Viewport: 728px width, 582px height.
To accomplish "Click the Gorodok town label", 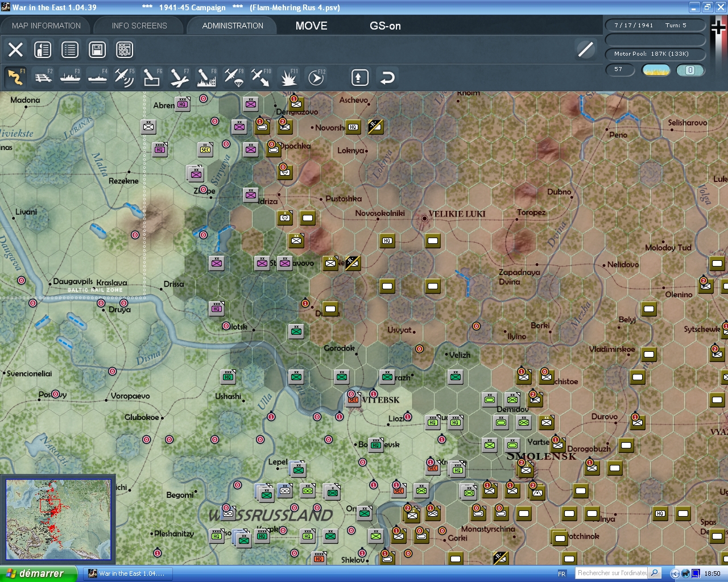I will [339, 348].
